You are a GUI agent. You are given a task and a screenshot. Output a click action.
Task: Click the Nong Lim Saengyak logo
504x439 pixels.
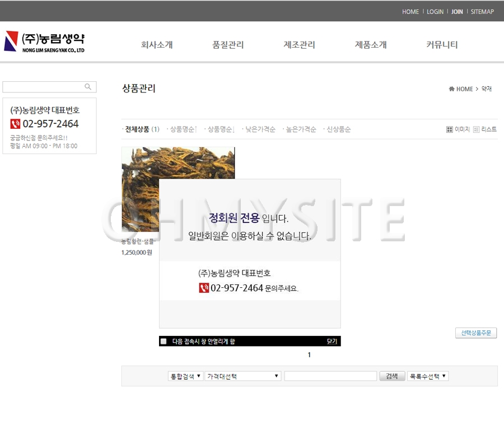click(44, 42)
